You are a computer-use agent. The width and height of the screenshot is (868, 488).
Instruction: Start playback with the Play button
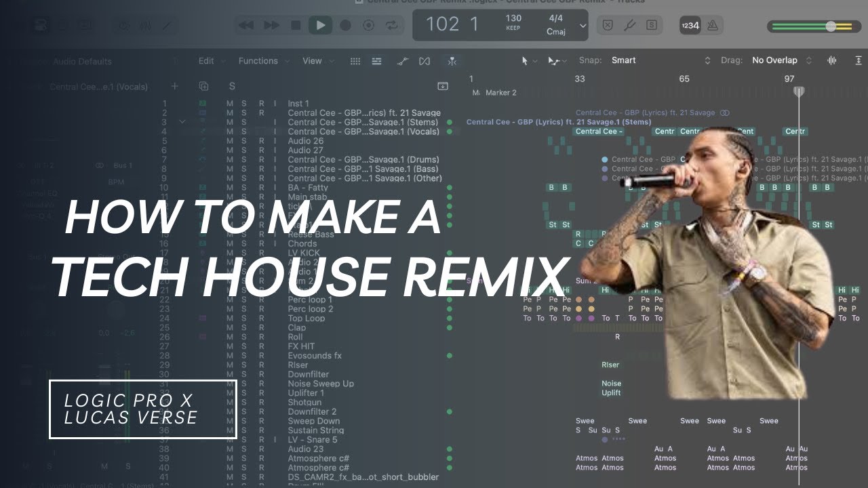click(320, 26)
